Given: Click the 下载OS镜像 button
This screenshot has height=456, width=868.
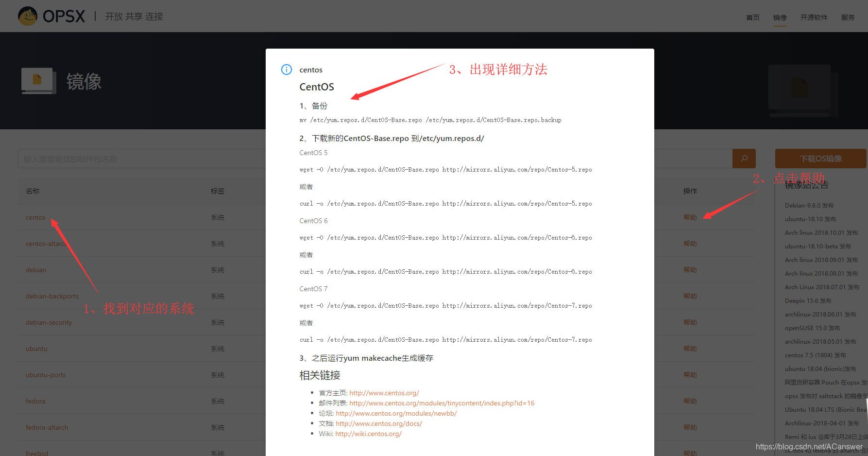Looking at the screenshot, I should [x=821, y=158].
